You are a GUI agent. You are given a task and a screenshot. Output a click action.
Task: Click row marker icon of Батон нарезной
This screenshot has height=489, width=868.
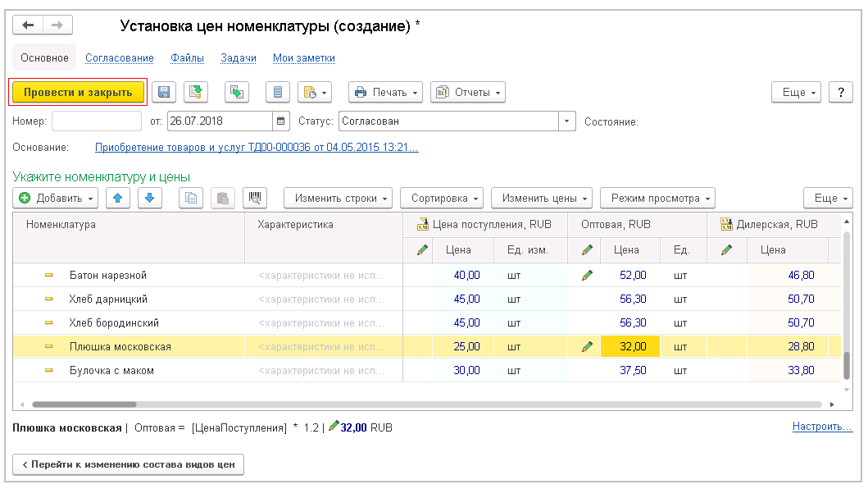point(48,275)
